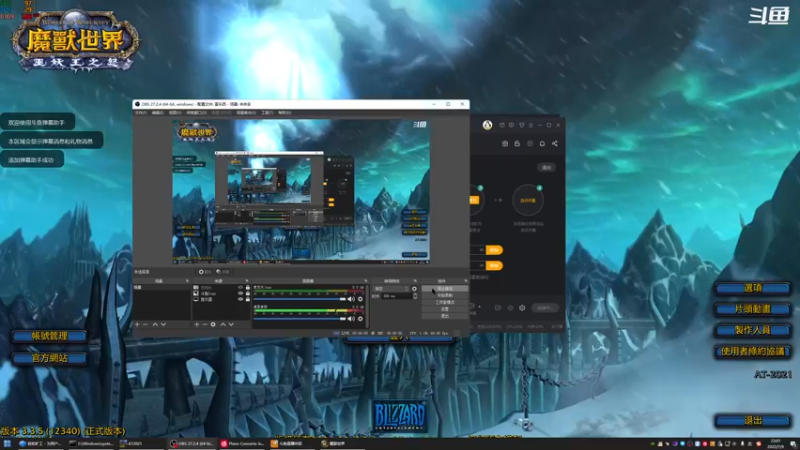Open the Piano Concerto taskbar item
The height and width of the screenshot is (450, 800).
click(x=242, y=444)
